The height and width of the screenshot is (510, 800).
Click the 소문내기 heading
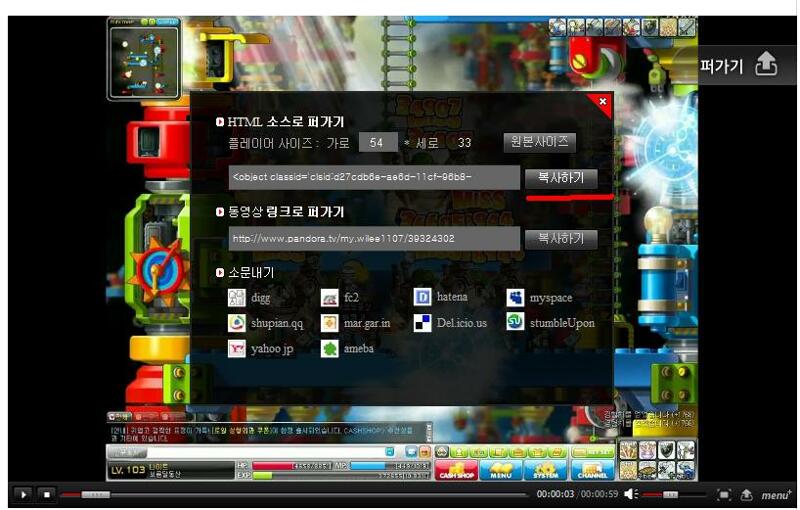251,273
